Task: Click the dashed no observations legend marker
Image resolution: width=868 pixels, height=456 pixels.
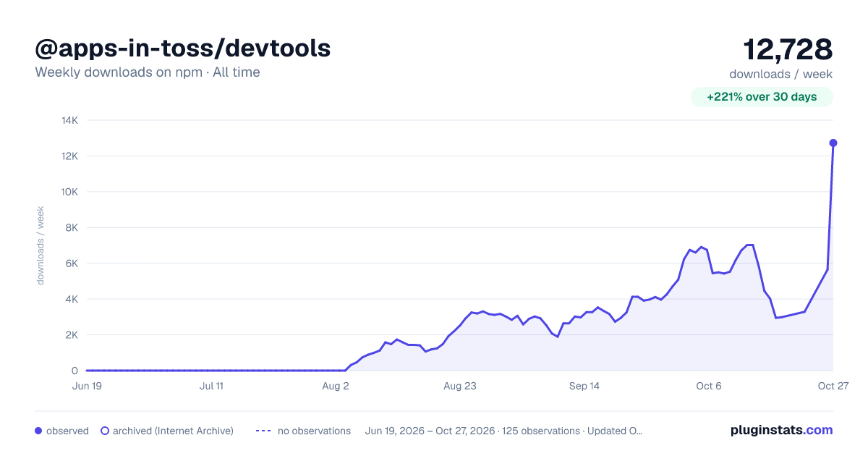Action: [263, 431]
